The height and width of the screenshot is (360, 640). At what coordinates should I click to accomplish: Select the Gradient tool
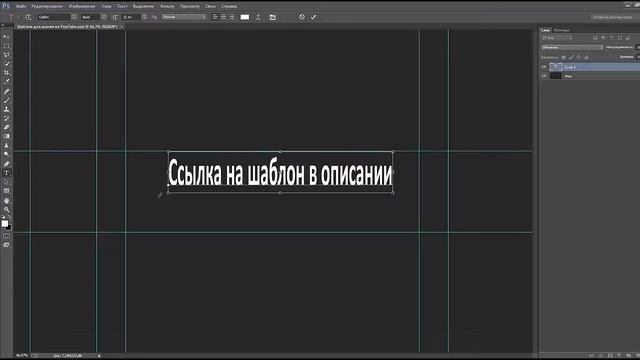pyautogui.click(x=6, y=136)
